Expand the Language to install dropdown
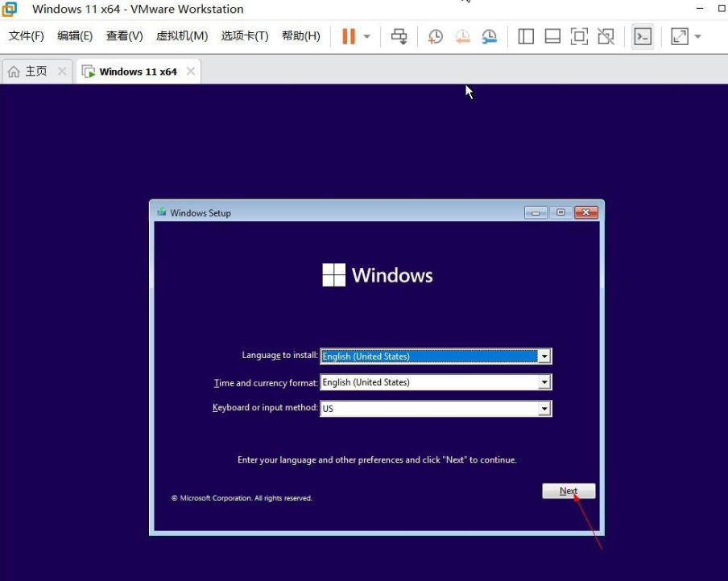728x581 pixels. click(x=544, y=356)
